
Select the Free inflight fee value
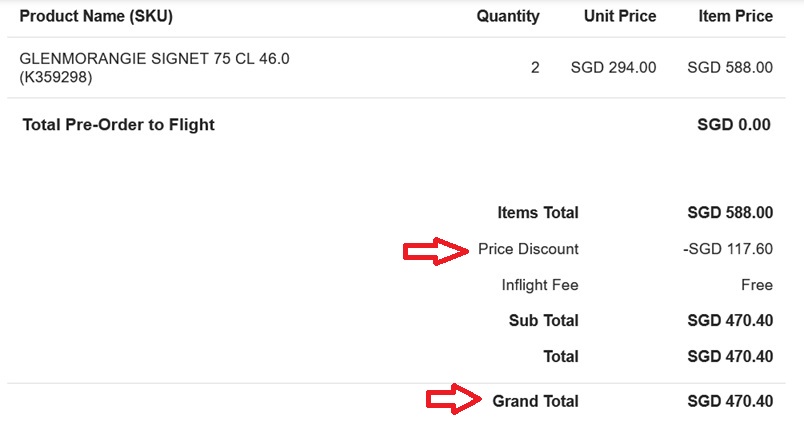click(x=756, y=285)
